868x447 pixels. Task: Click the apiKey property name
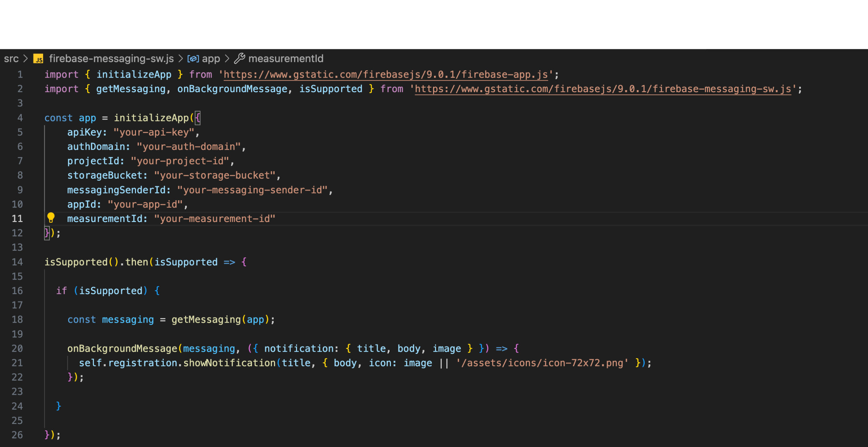tap(84, 132)
